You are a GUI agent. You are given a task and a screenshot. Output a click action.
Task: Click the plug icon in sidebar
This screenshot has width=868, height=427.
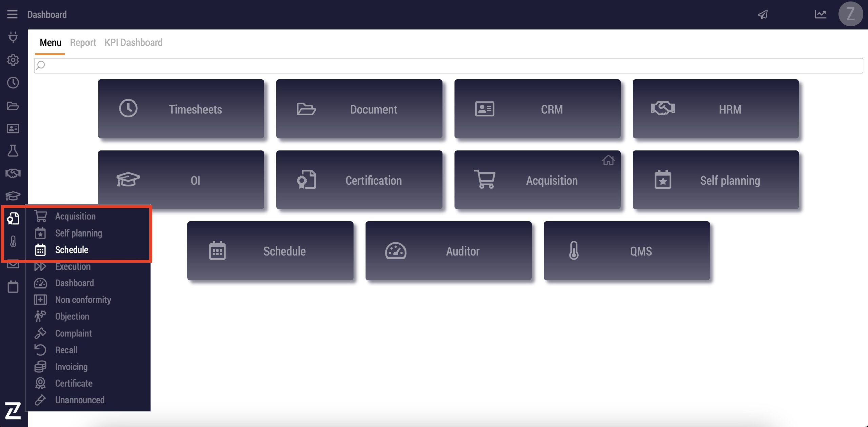pyautogui.click(x=13, y=37)
